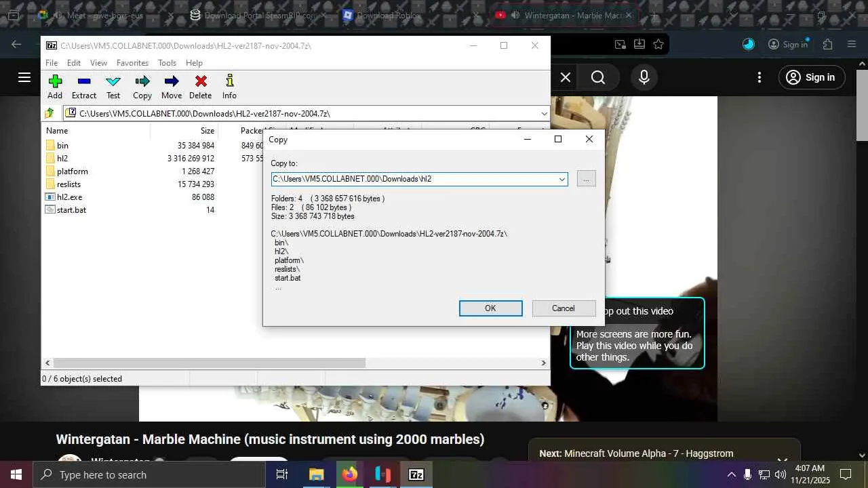
Task: Select the bin folder in file list
Action: tap(62, 146)
